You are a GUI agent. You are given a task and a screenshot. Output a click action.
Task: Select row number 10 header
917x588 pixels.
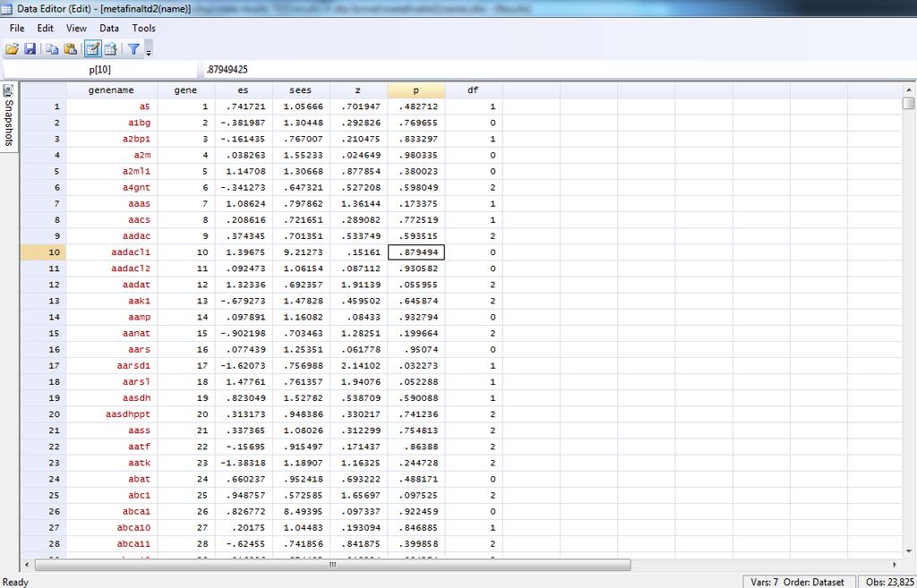(x=43, y=252)
